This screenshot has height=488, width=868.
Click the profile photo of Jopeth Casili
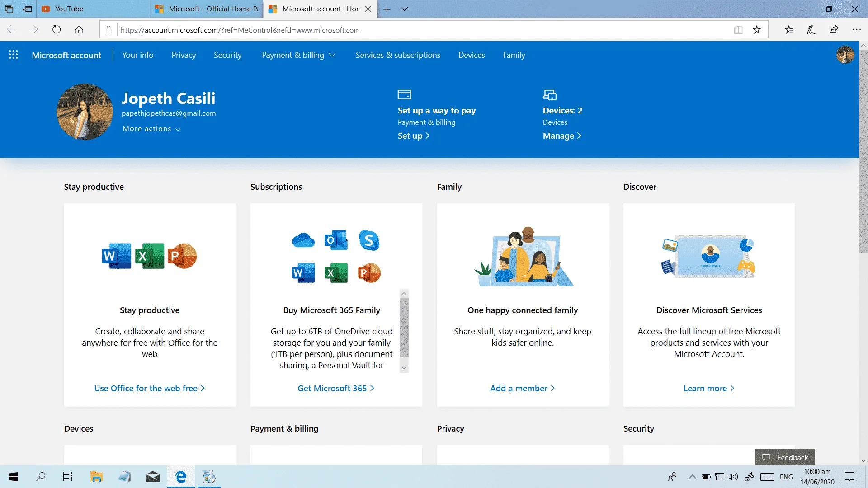85,112
